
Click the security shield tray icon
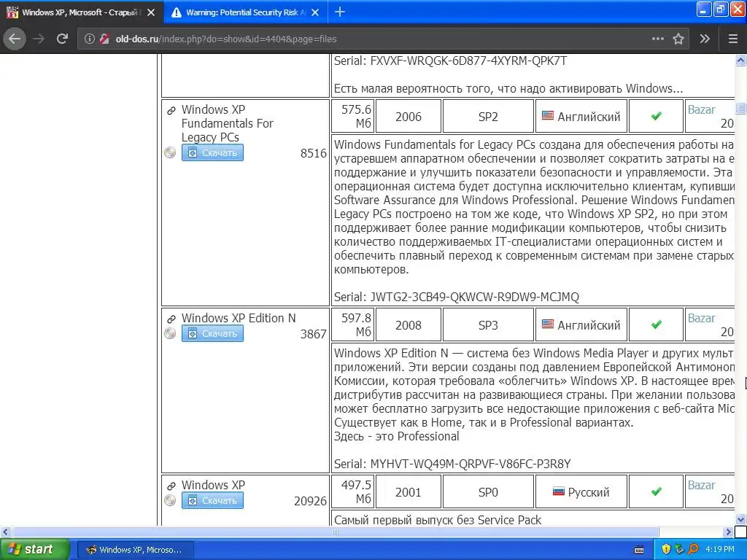(x=666, y=550)
